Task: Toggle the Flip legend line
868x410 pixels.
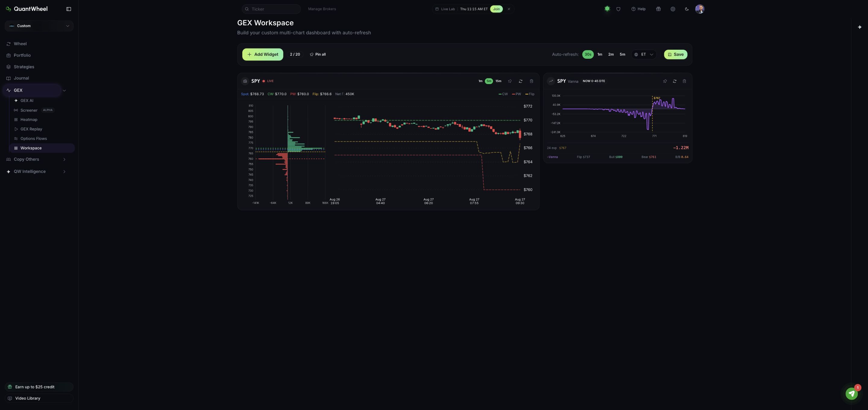Action: (530, 94)
